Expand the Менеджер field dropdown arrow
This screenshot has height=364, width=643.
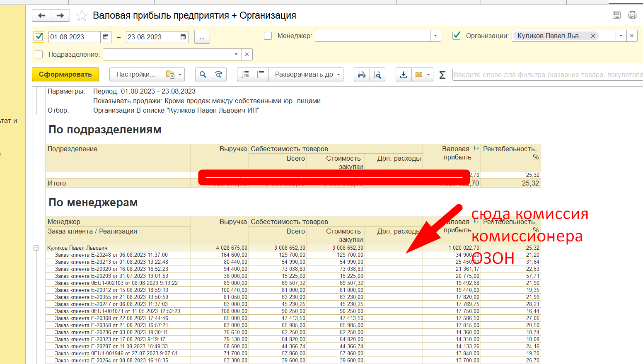coord(435,36)
